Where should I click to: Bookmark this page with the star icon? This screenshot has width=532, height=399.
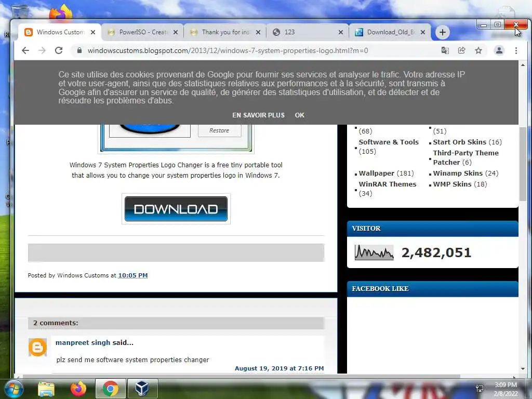[x=478, y=50]
